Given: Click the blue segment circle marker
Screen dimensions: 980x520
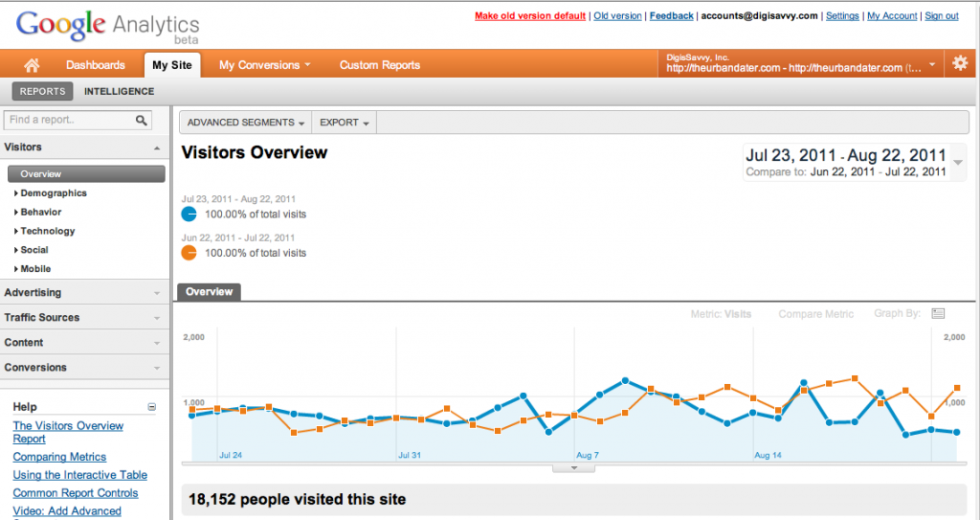Looking at the screenshot, I should pos(189,214).
